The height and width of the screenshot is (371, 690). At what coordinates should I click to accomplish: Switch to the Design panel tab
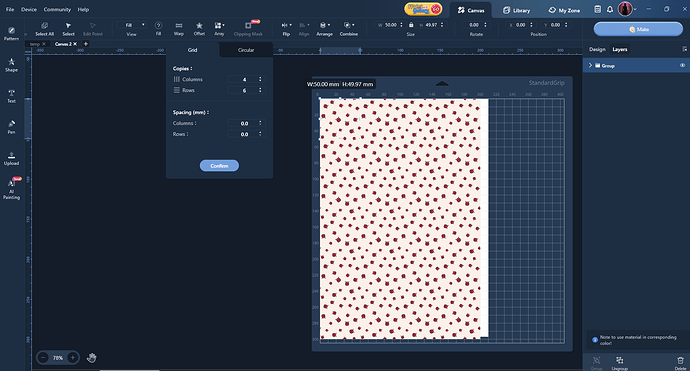597,49
